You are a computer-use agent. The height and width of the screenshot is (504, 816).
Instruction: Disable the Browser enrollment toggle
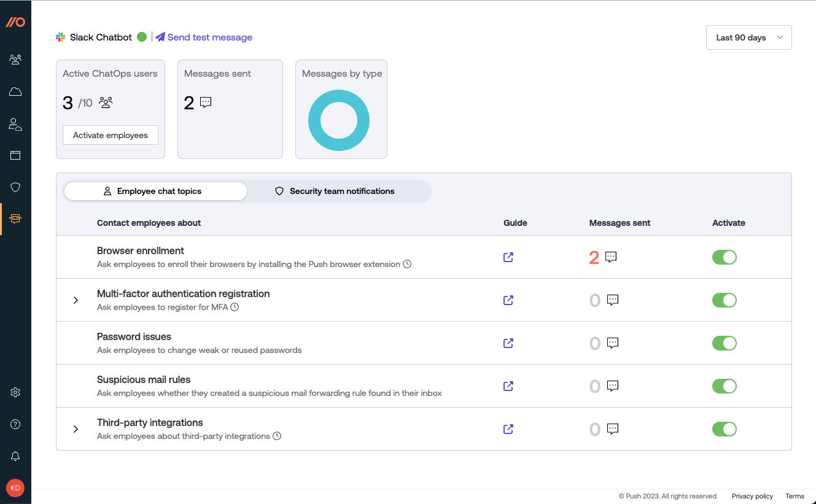[725, 257]
